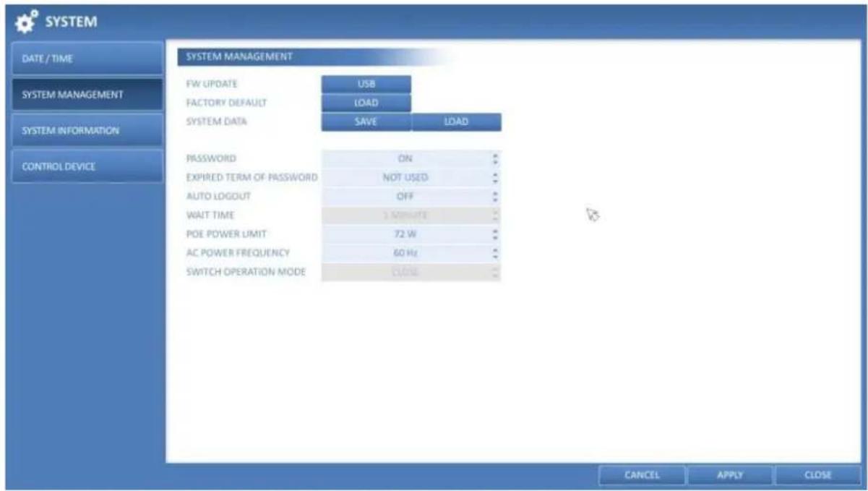868x491 pixels.
Task: Click AUTO LOGOUT row stepper arrows
Action: click(496, 196)
